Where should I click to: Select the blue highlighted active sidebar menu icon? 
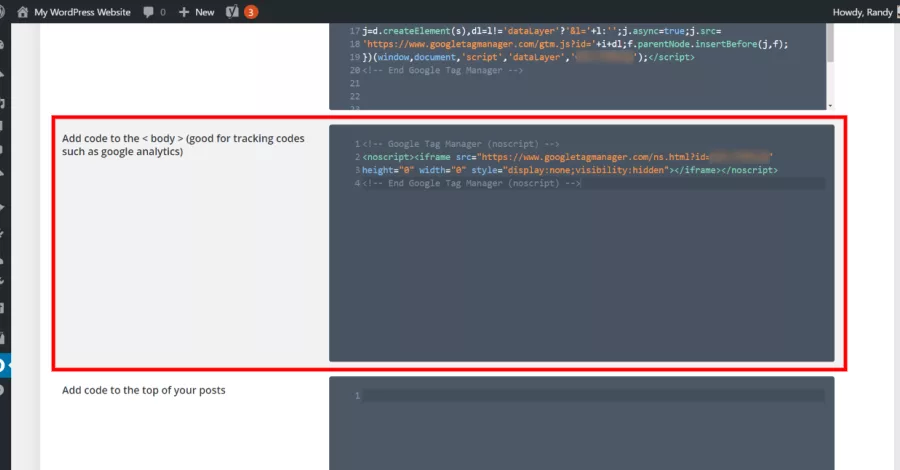point(5,365)
